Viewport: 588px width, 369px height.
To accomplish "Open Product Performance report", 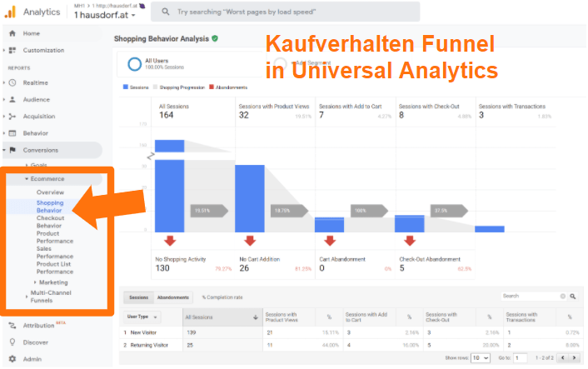I will [55, 237].
